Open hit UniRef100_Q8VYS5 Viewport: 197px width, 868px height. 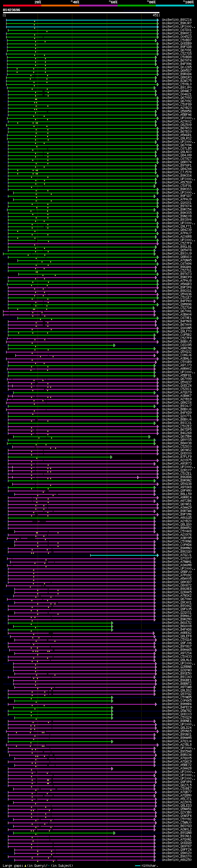click(177, 440)
